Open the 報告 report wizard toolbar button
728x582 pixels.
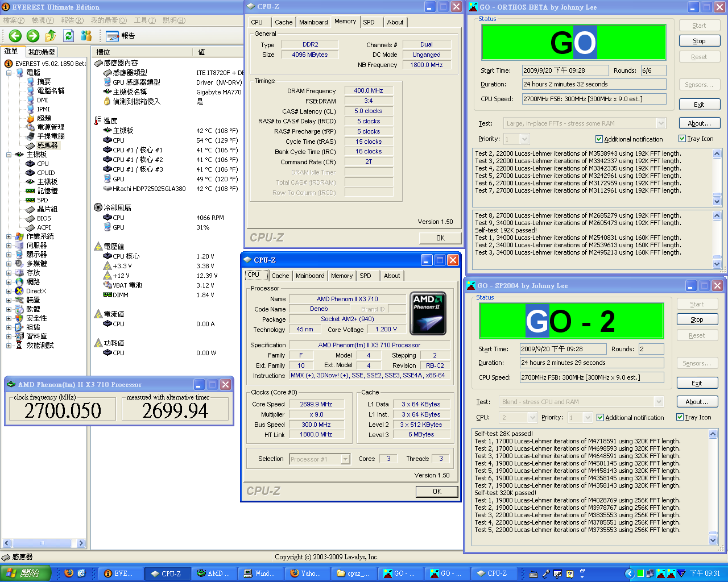pos(121,36)
